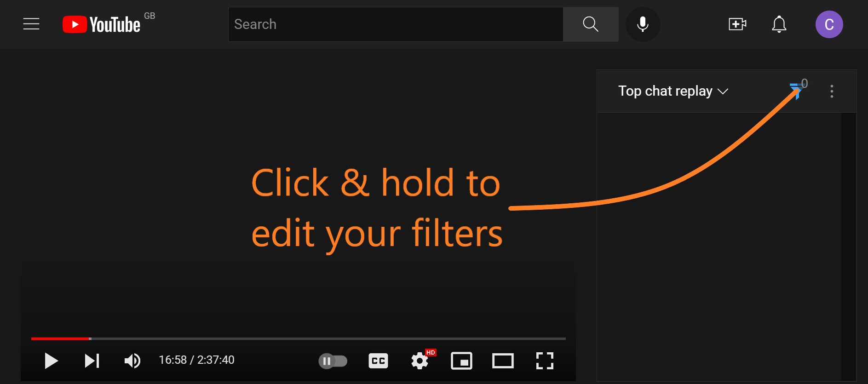Viewport: 868px width, 384px height.
Task: Mute the video volume
Action: pos(132,361)
